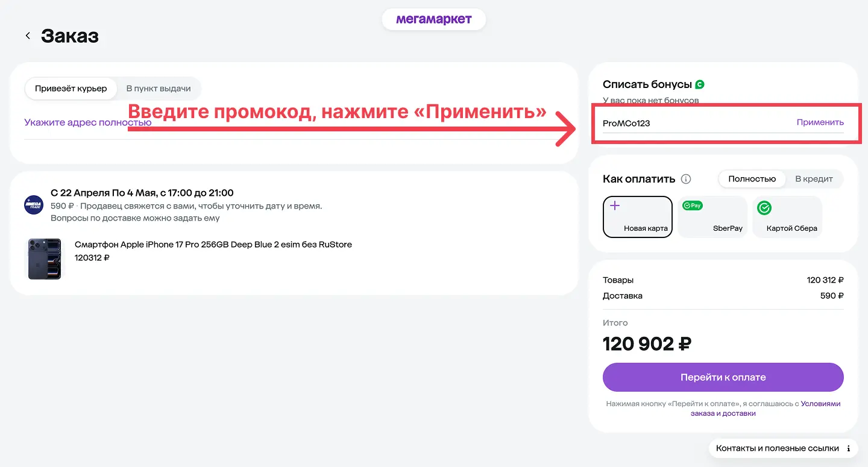Click the green checkmark Sber card icon
This screenshot has width=868, height=467.
tap(764, 208)
